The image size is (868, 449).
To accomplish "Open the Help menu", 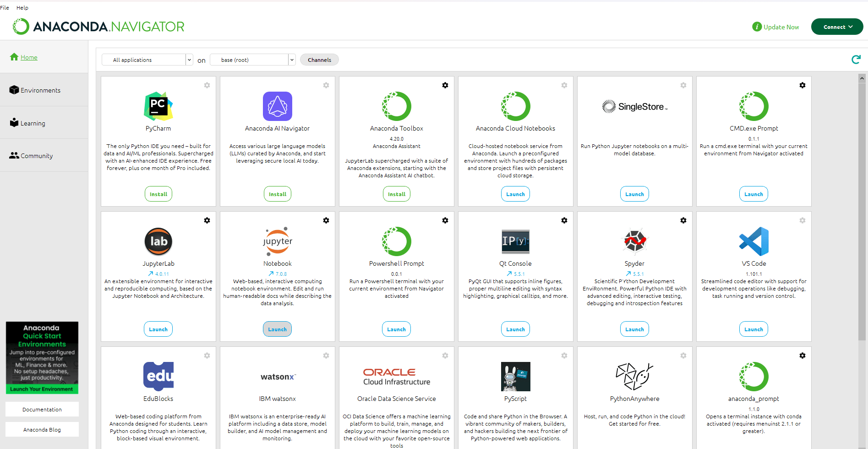I will (22, 8).
